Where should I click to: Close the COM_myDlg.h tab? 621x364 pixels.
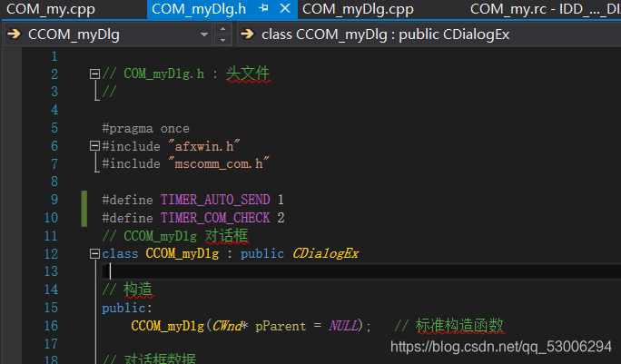coord(285,8)
